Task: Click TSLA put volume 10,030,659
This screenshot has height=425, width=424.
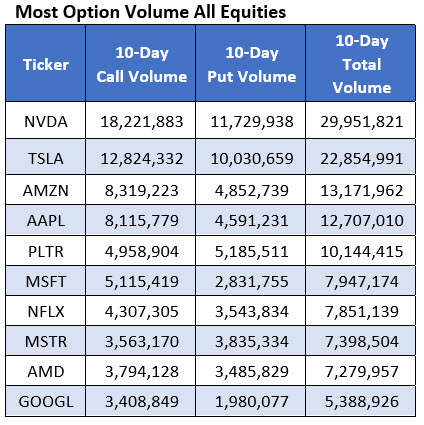Action: 252,158
